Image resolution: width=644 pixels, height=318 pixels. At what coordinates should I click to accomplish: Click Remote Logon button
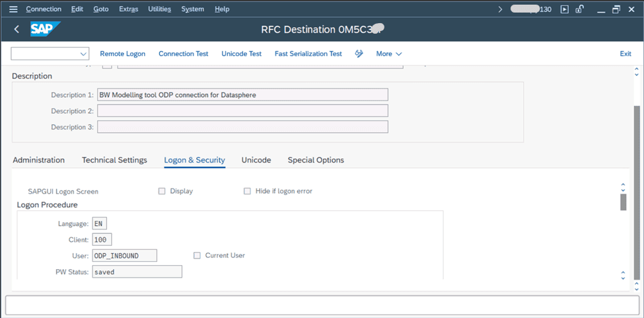123,54
